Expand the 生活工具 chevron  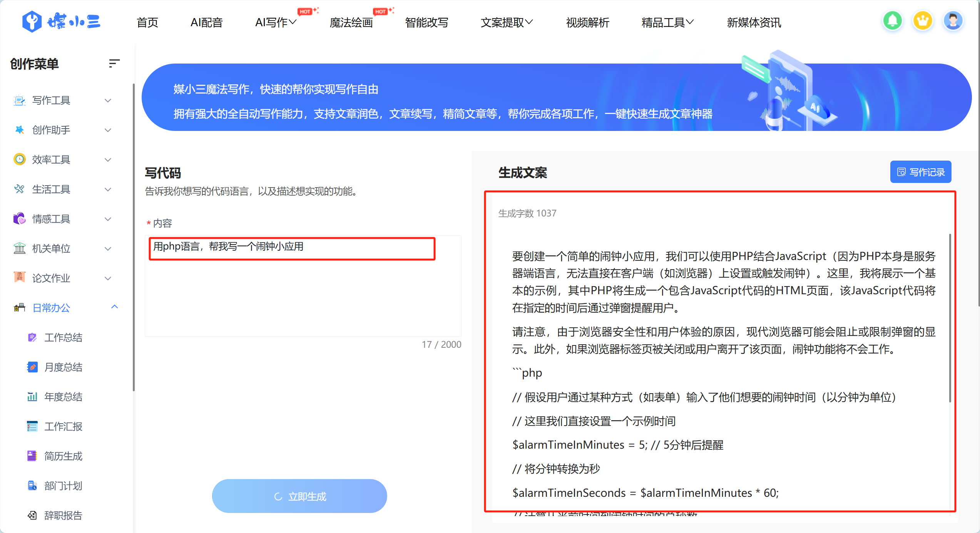108,189
